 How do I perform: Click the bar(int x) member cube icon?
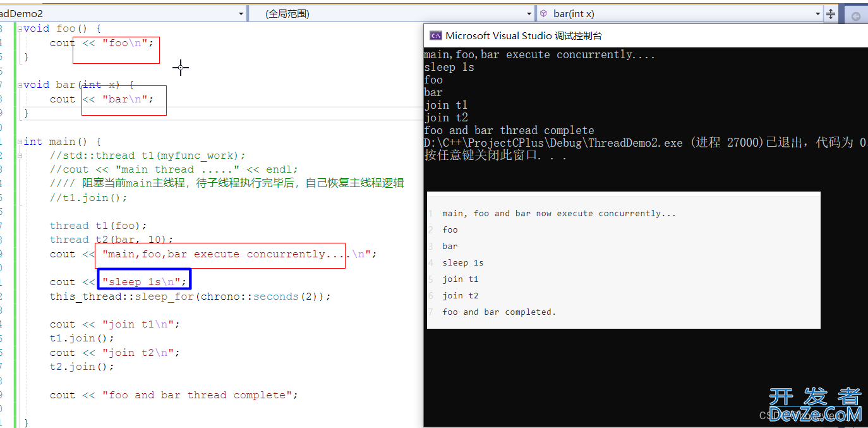pos(543,13)
